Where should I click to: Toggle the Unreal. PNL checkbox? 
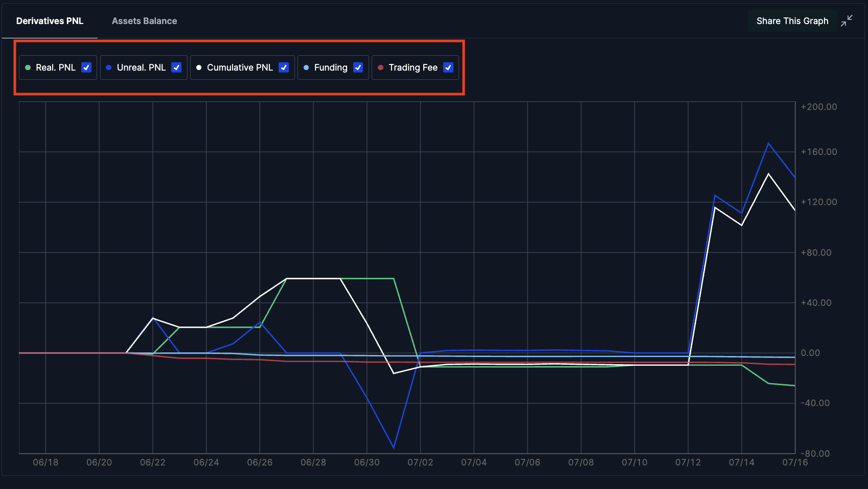pos(176,68)
